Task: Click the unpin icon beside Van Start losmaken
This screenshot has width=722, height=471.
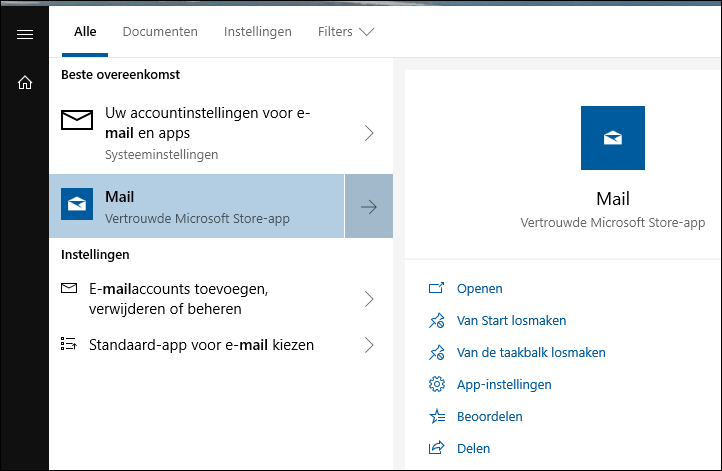Action: [437, 320]
